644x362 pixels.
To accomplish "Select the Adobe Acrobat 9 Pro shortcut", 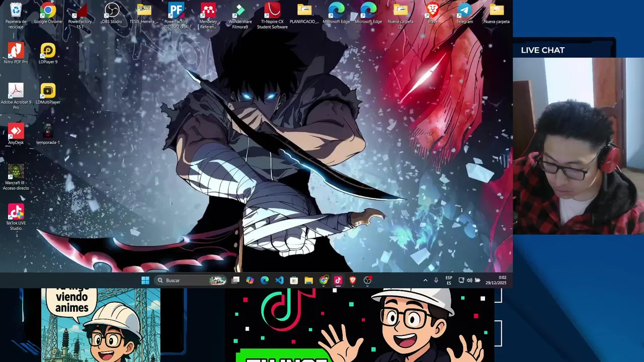I will [16, 96].
